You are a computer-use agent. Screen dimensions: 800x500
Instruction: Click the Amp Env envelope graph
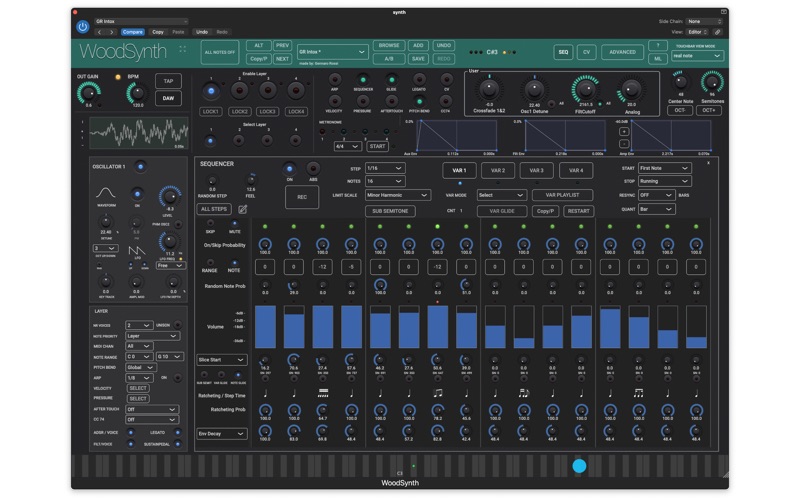pos(671,136)
